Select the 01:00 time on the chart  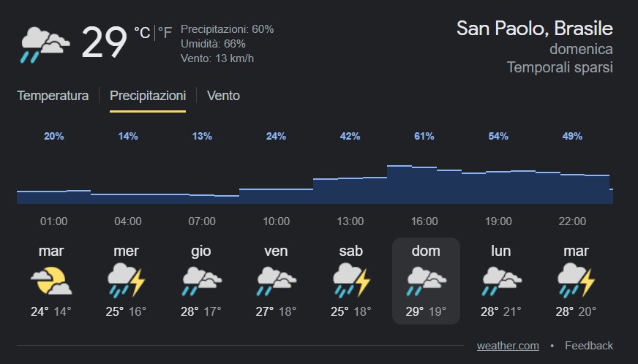coord(53,221)
